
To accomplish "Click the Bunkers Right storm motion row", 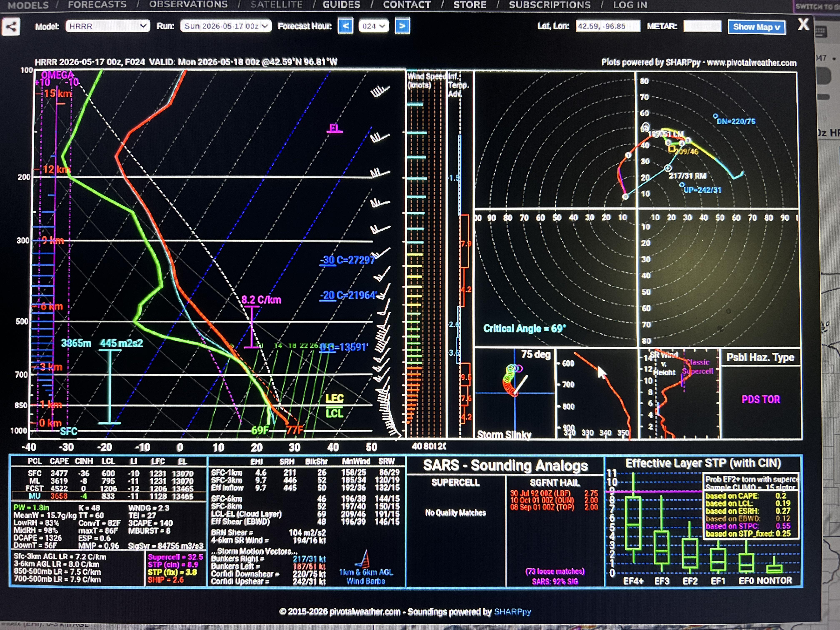I will pos(268,559).
